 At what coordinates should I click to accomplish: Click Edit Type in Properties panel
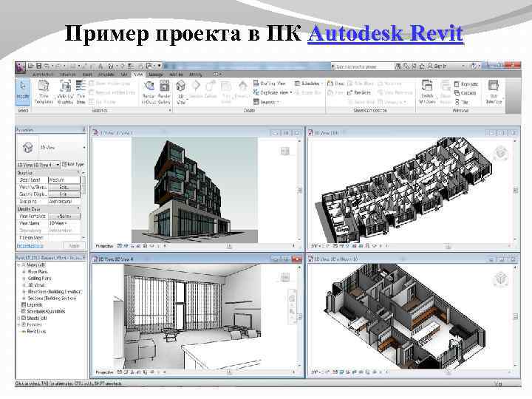coord(73,164)
